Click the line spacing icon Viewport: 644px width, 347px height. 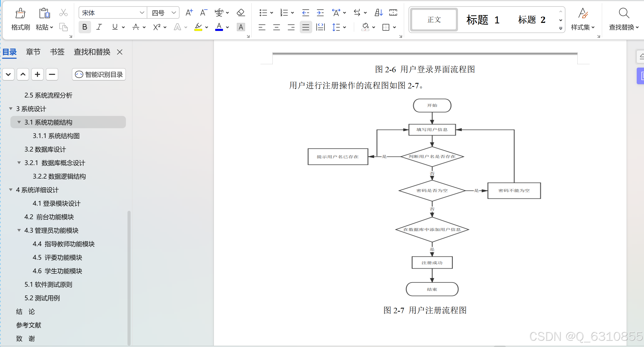(336, 27)
